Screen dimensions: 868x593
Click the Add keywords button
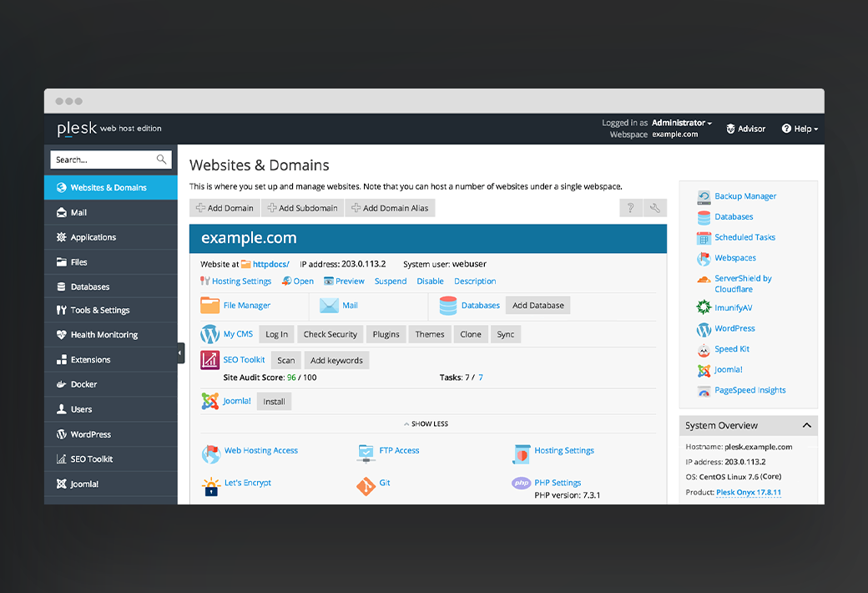pos(336,360)
